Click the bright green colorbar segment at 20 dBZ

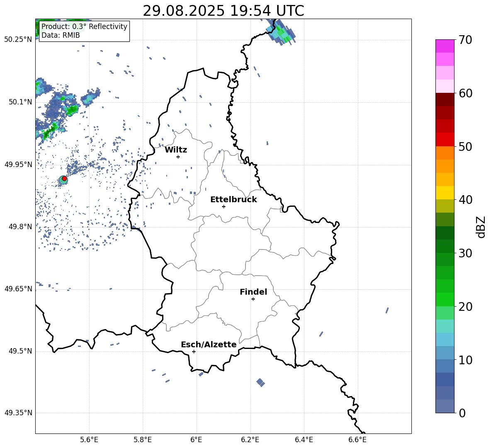point(445,299)
